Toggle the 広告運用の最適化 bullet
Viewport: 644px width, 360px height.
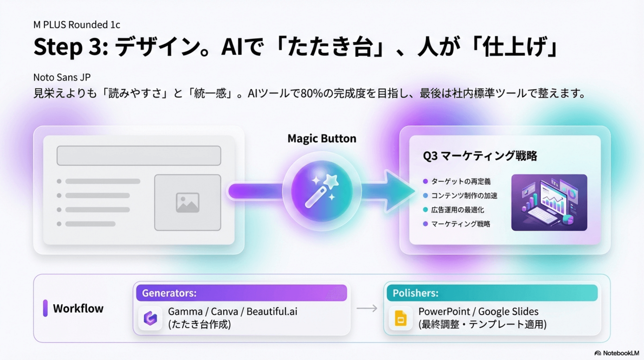[x=458, y=210]
